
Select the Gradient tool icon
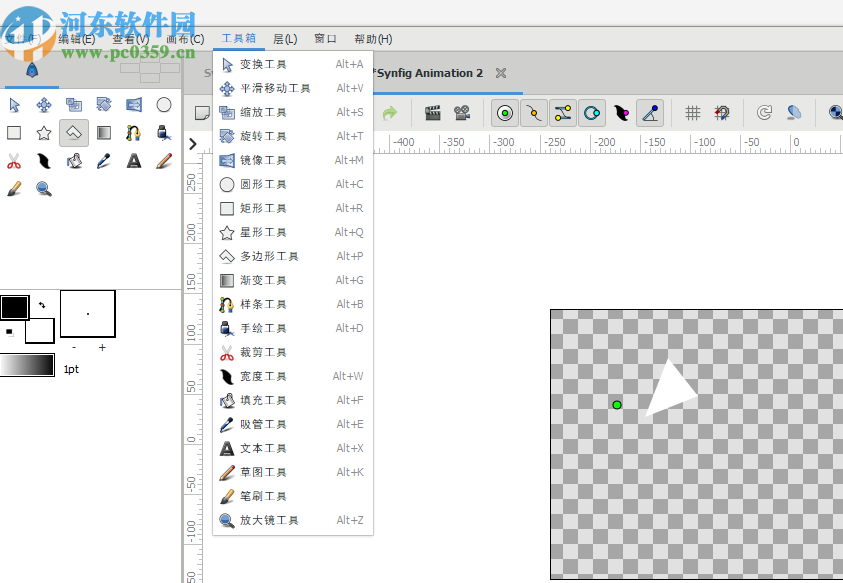click(x=103, y=132)
